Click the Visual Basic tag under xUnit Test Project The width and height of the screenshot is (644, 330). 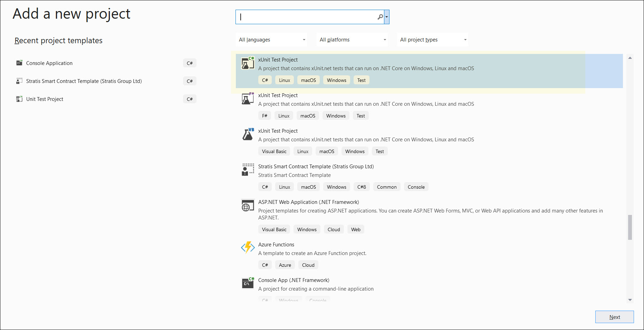(274, 151)
